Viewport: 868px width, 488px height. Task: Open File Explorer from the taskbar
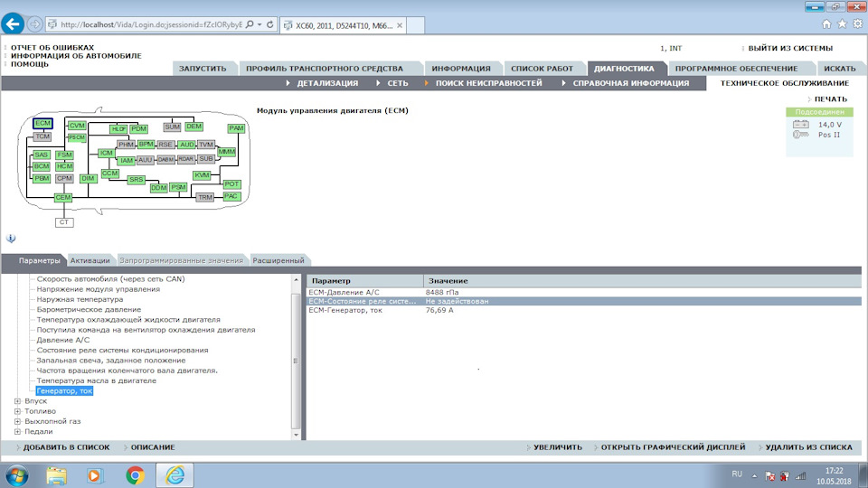56,475
